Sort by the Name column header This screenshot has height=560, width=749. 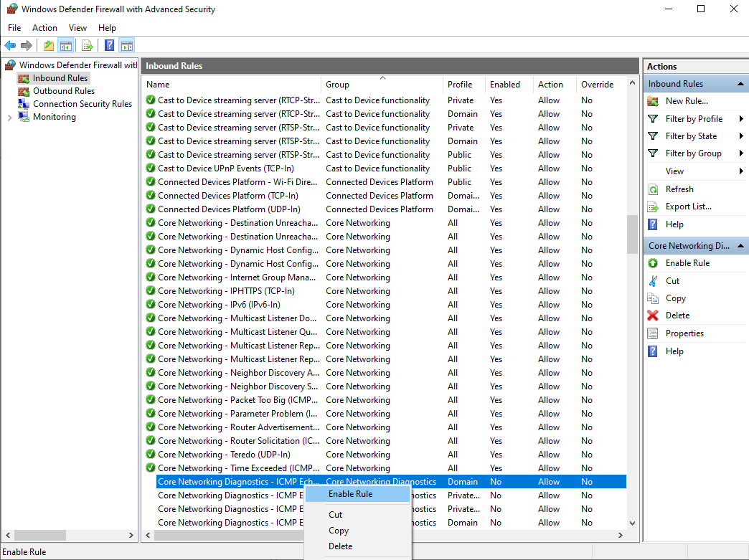[x=232, y=85]
